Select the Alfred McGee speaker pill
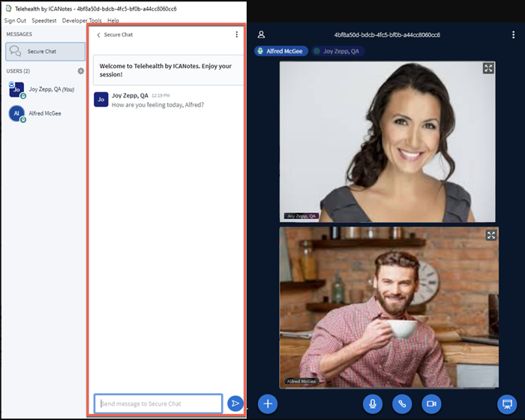 point(280,51)
